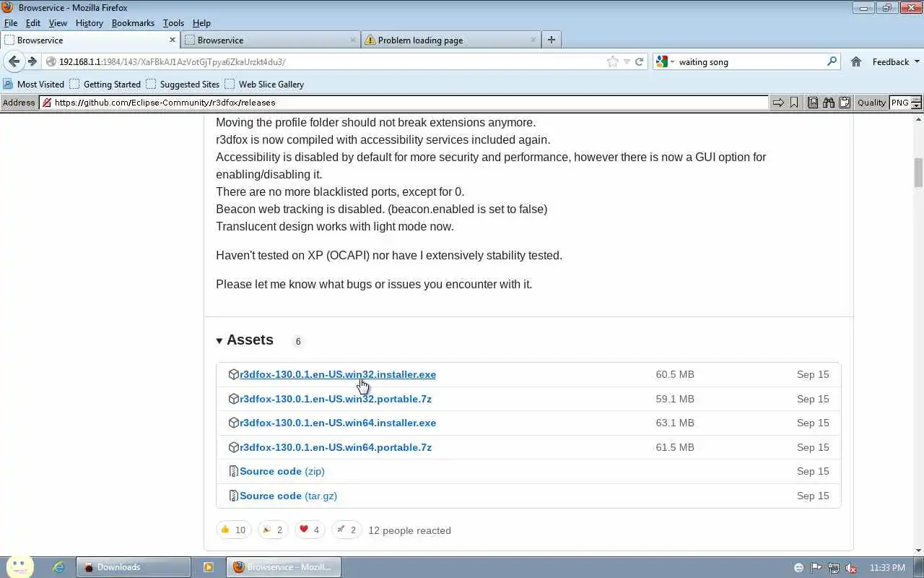Click package icon beside win32.portable.7z
Screen dimensions: 924x578
click(233, 399)
